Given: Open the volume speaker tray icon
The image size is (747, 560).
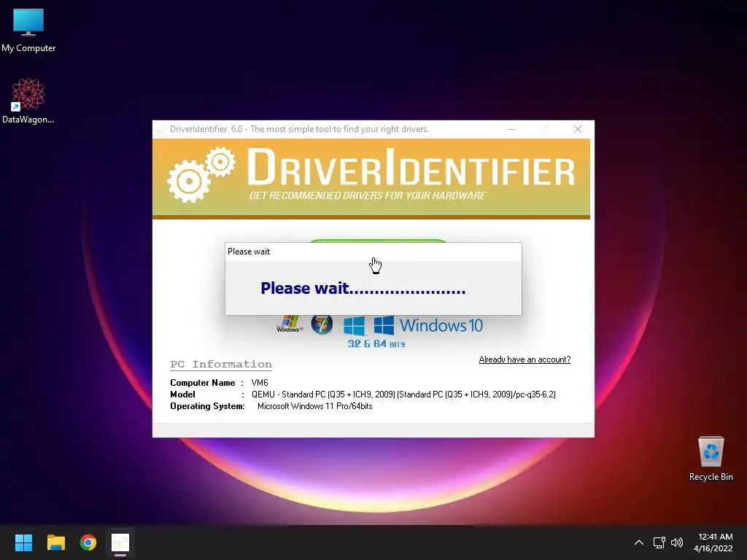Looking at the screenshot, I should point(676,542).
